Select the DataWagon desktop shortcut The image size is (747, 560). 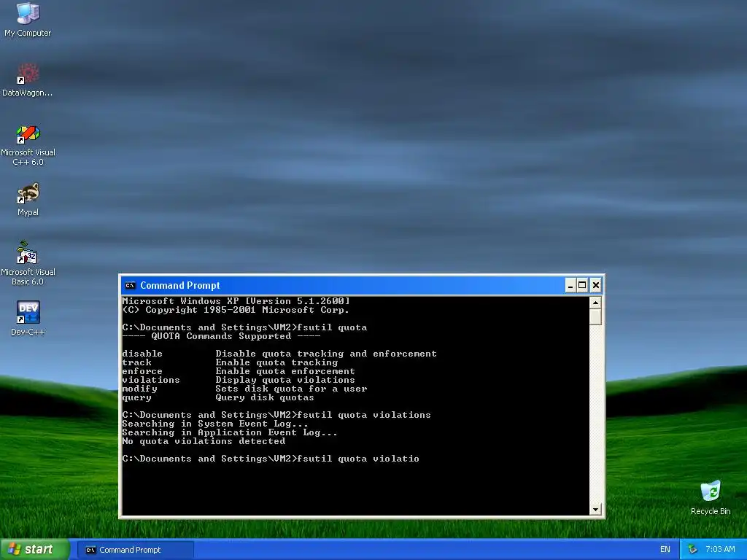[x=28, y=80]
